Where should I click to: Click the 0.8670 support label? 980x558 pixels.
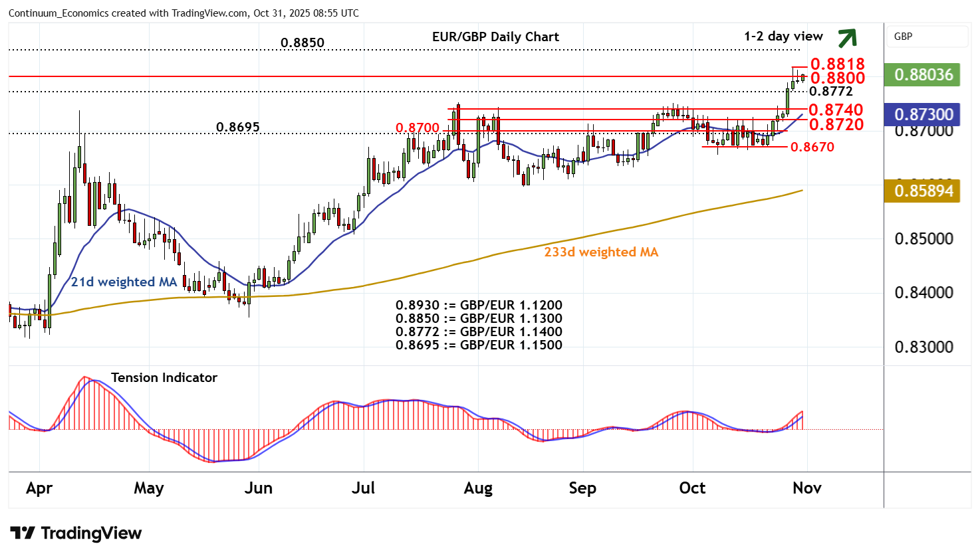[812, 147]
